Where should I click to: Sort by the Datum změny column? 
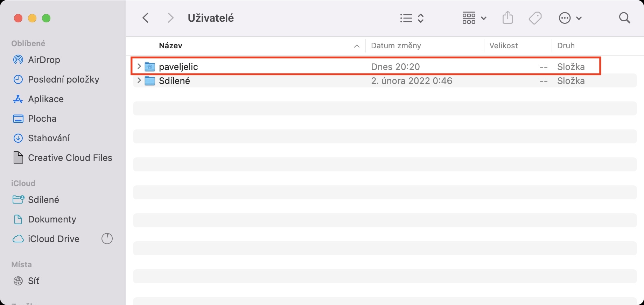tap(396, 46)
